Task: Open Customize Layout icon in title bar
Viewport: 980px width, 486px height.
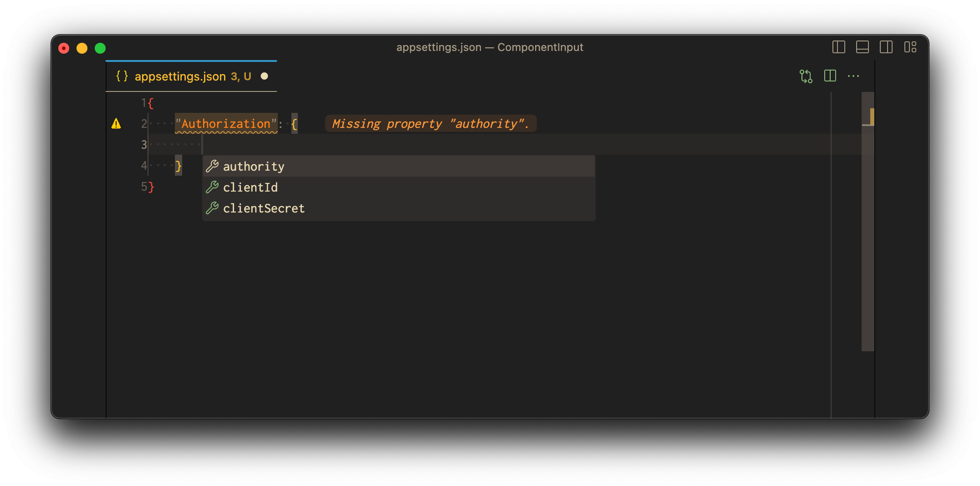Action: (x=910, y=47)
